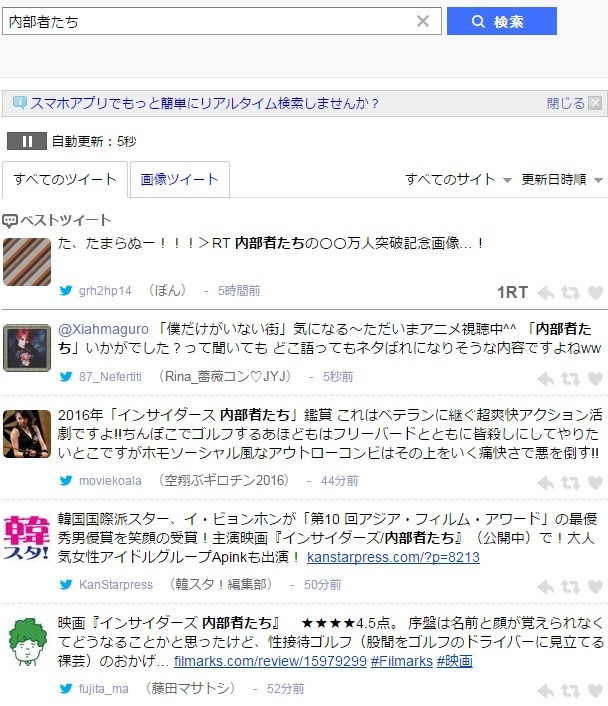Like moviekoala's tweet
Screen dimensions: 608x706
pos(595,483)
